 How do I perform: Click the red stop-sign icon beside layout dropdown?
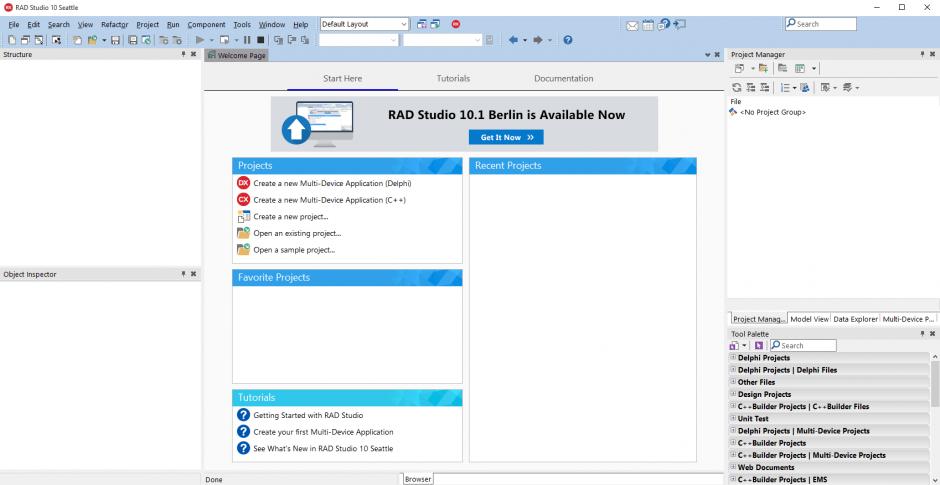(456, 24)
